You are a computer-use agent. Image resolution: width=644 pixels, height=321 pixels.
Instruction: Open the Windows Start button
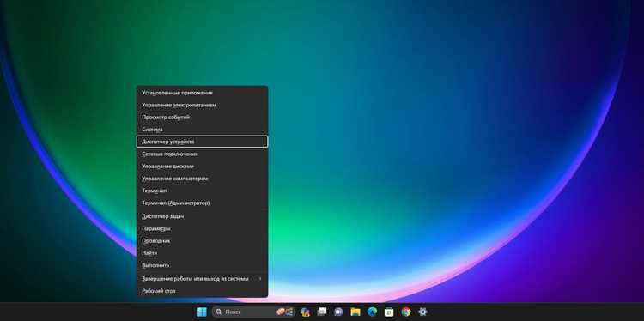point(202,312)
